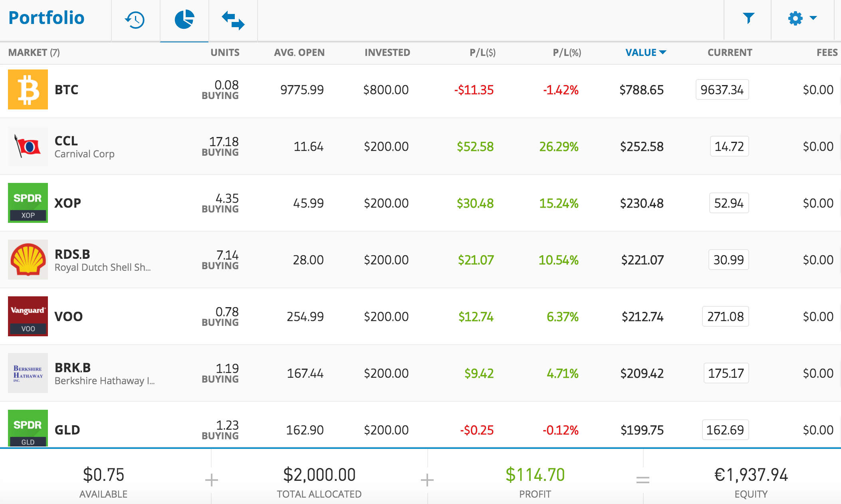Click the Shell logo for RDS.B
Viewport: 841px width, 504px height.
(28, 260)
